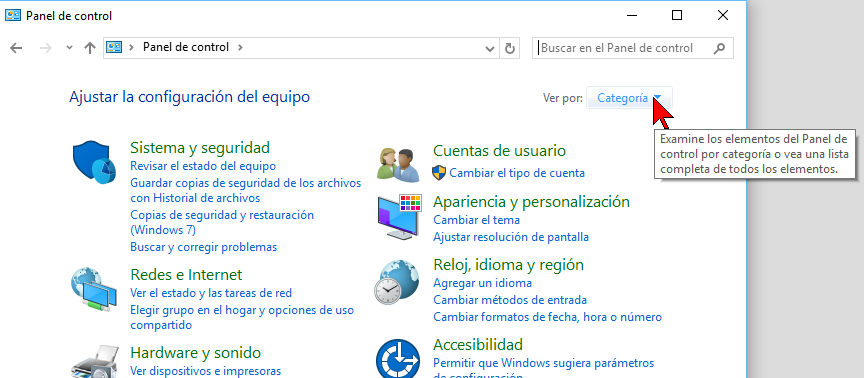Image resolution: width=864 pixels, height=378 pixels.
Task: Minimize the Panel de control window
Action: coord(632,15)
